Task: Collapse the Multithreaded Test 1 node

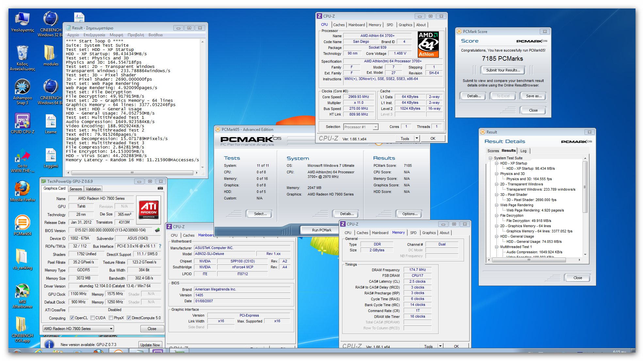Action: [x=497, y=247]
